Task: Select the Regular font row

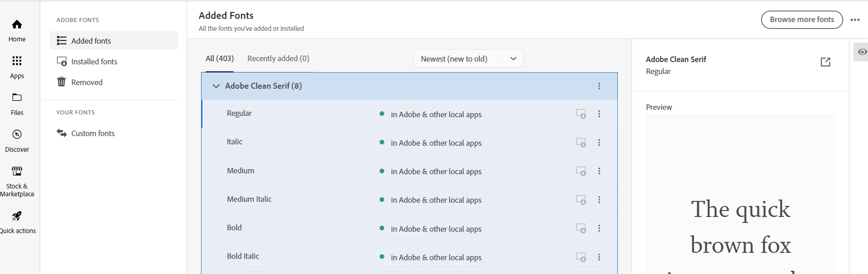Action: (409, 114)
